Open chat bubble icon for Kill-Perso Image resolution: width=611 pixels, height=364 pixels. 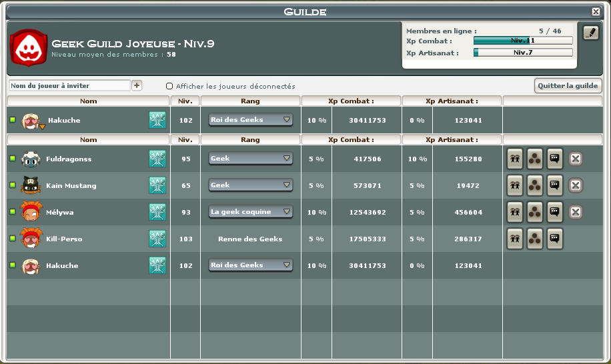[x=555, y=239]
